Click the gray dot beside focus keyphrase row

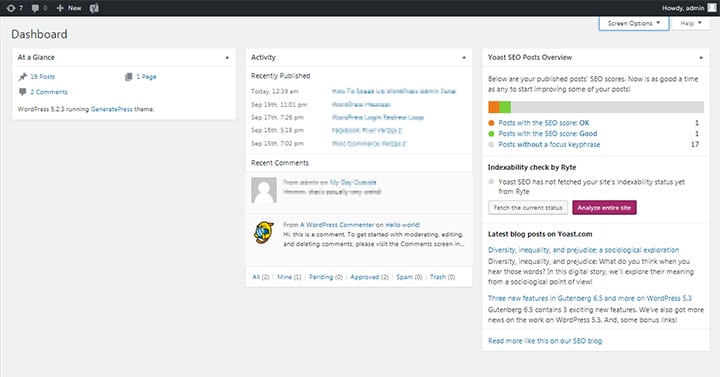click(x=491, y=145)
